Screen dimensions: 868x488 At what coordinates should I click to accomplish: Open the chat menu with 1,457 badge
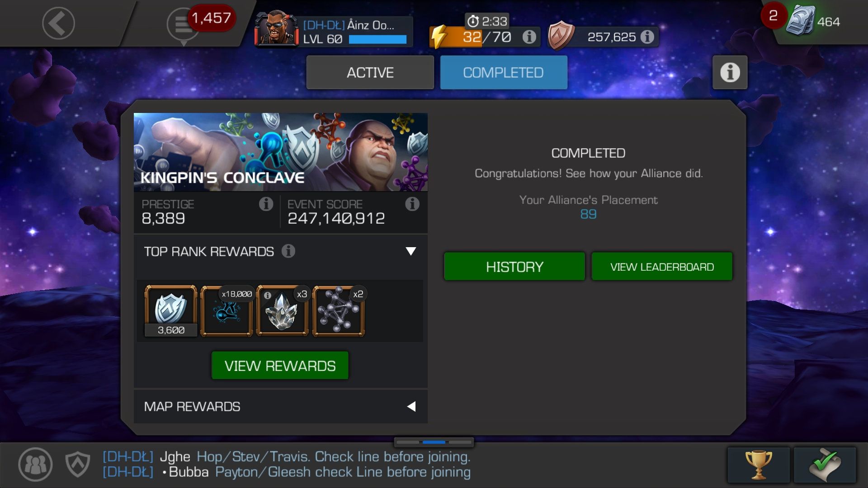(184, 25)
